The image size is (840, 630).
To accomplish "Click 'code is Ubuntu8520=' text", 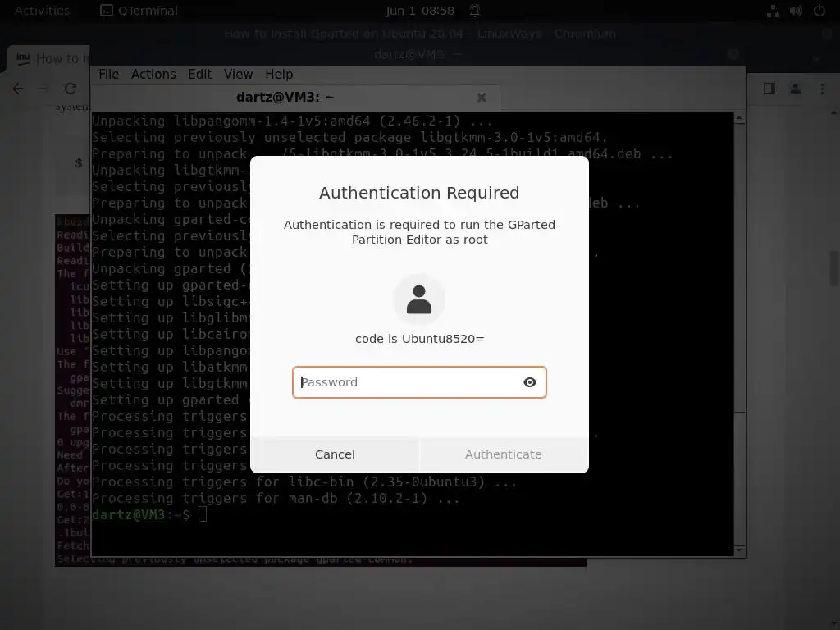I will [x=419, y=339].
